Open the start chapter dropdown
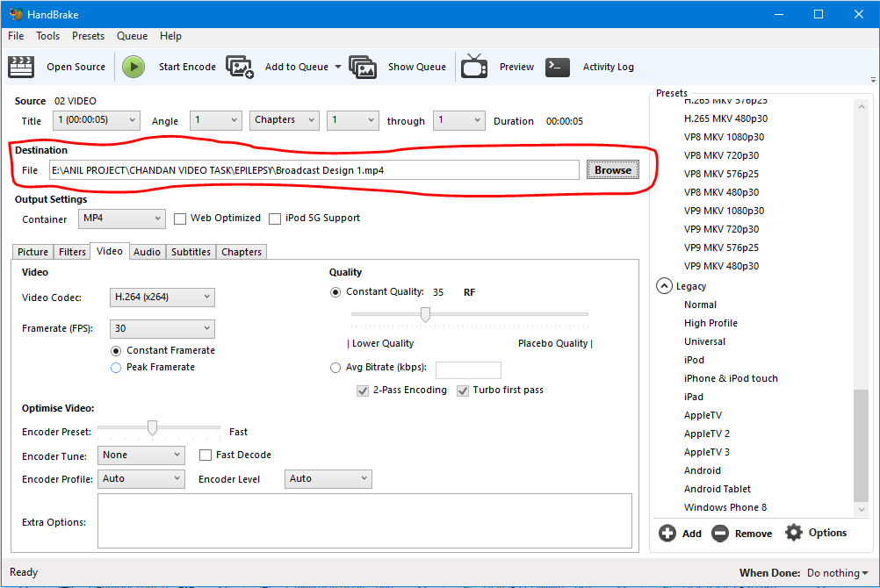880x588 pixels. coord(353,120)
